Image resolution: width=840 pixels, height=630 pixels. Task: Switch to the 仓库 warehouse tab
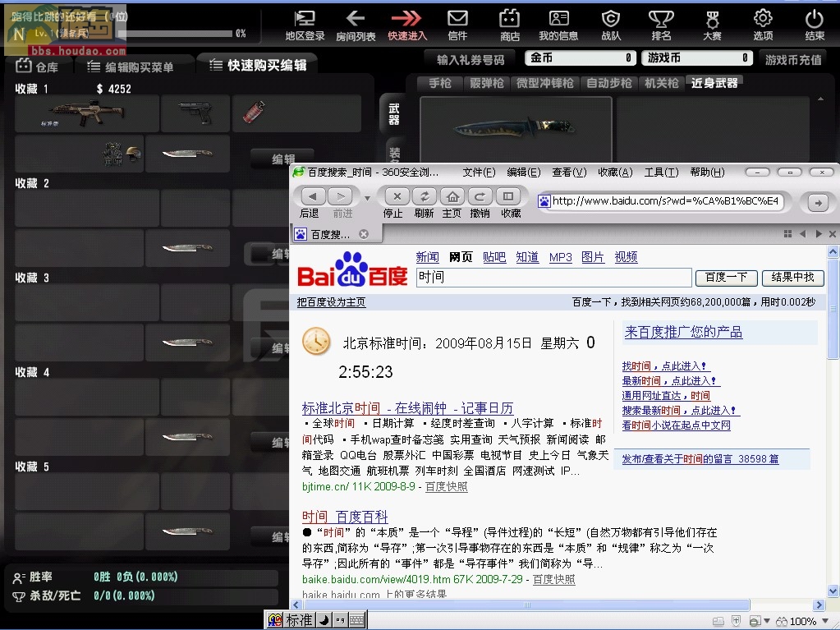(x=38, y=67)
